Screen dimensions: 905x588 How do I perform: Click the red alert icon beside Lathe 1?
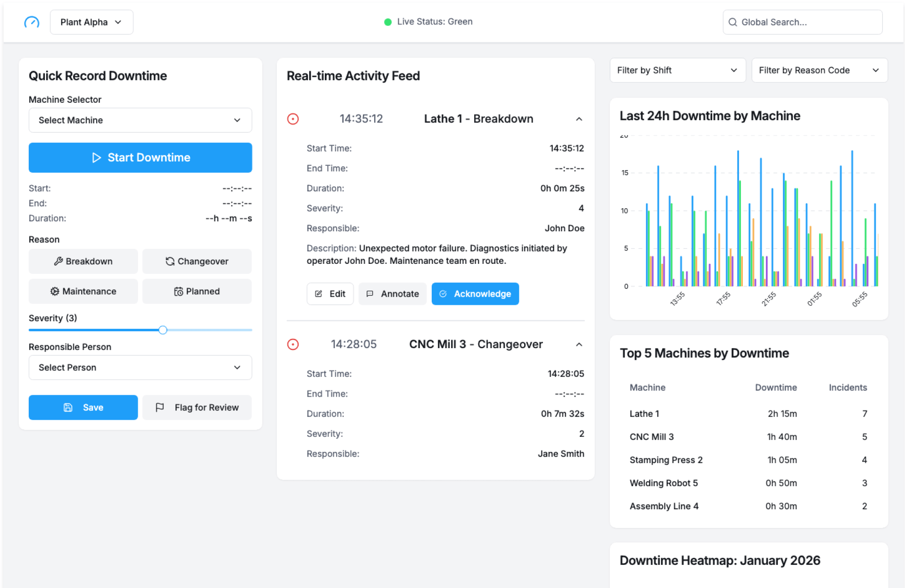(293, 119)
